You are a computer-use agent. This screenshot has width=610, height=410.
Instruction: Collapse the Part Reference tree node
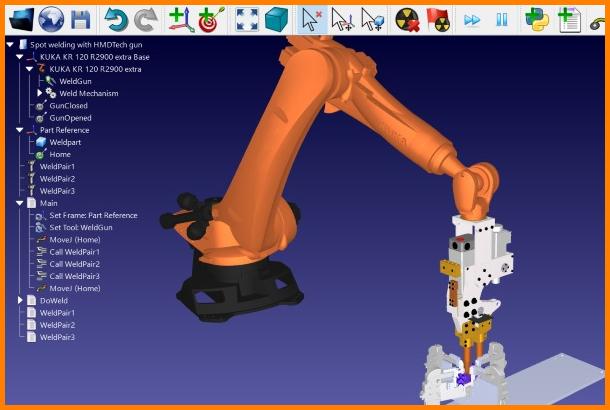point(19,130)
